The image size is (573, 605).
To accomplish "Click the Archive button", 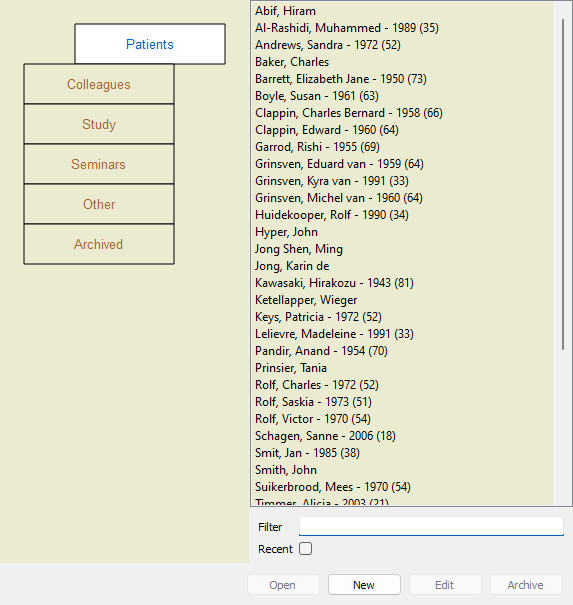I will click(x=526, y=585).
